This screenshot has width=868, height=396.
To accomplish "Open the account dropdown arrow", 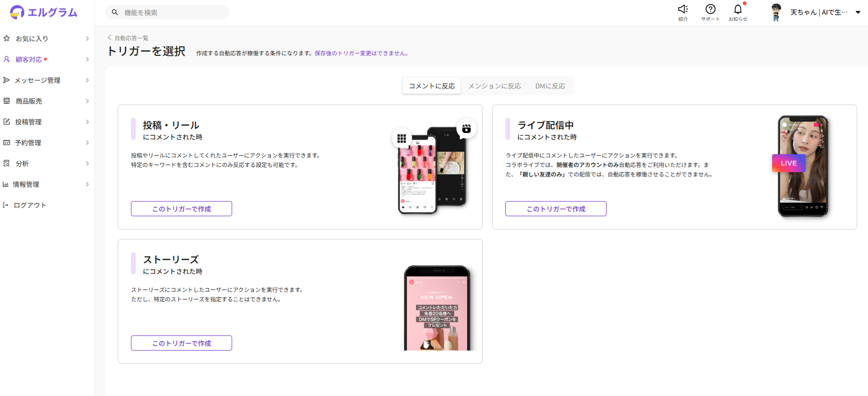I will click(858, 12).
